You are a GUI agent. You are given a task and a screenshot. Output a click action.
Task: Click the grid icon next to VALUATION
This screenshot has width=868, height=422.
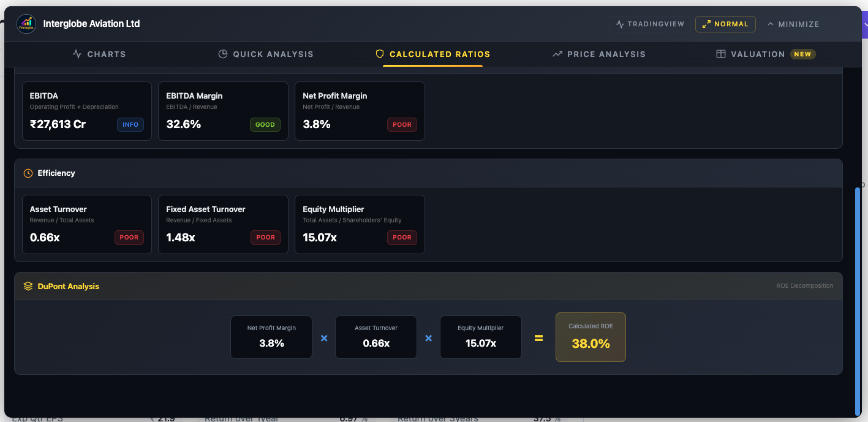[721, 54]
